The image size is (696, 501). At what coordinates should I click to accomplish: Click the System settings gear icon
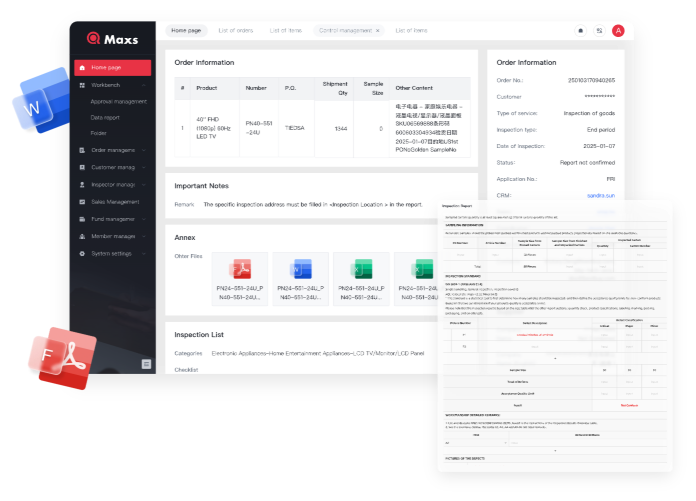tap(82, 254)
